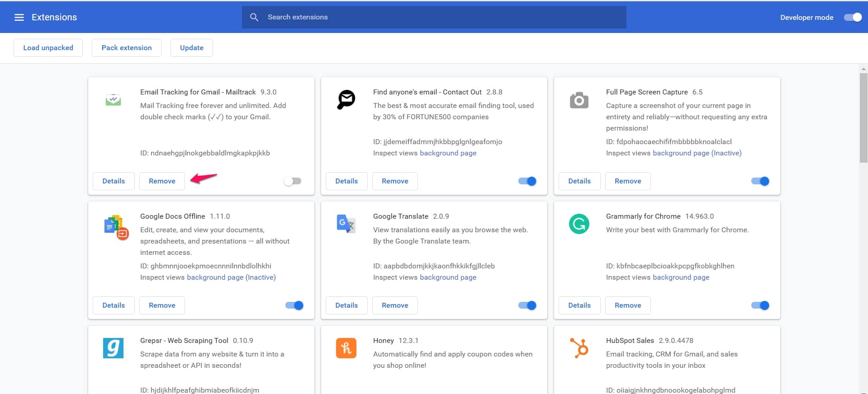Click the HubSpot Sales extension name
868x394 pixels.
coord(630,341)
